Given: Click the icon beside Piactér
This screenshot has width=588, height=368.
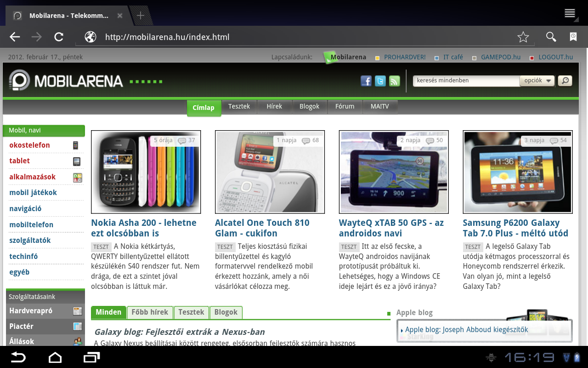Looking at the screenshot, I should point(78,327).
